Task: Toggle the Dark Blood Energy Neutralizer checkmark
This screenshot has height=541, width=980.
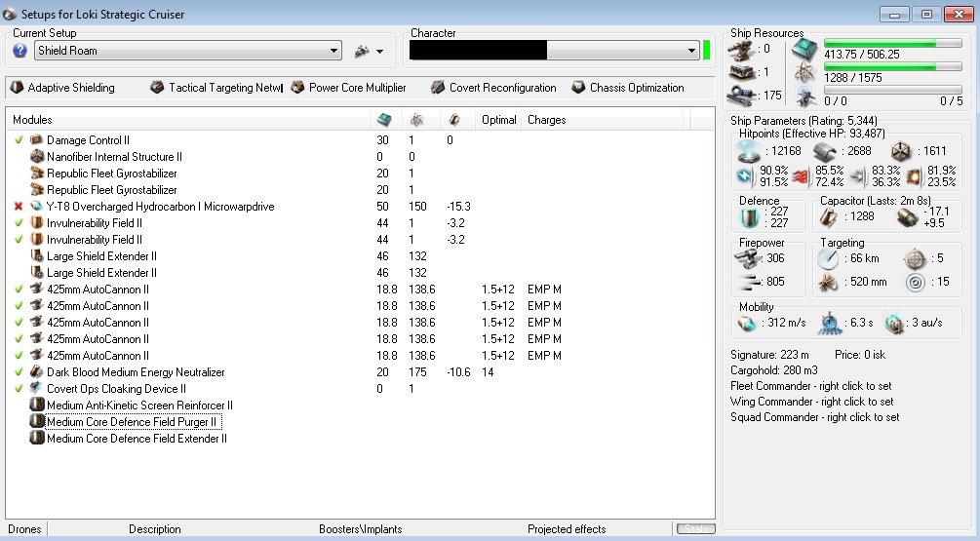Action: click(x=19, y=372)
